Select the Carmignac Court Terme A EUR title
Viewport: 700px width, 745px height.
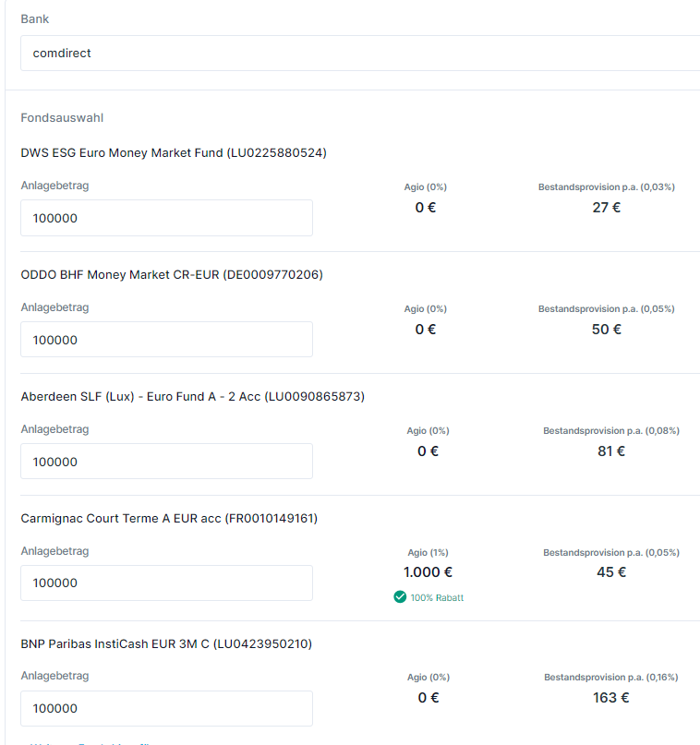tap(169, 519)
